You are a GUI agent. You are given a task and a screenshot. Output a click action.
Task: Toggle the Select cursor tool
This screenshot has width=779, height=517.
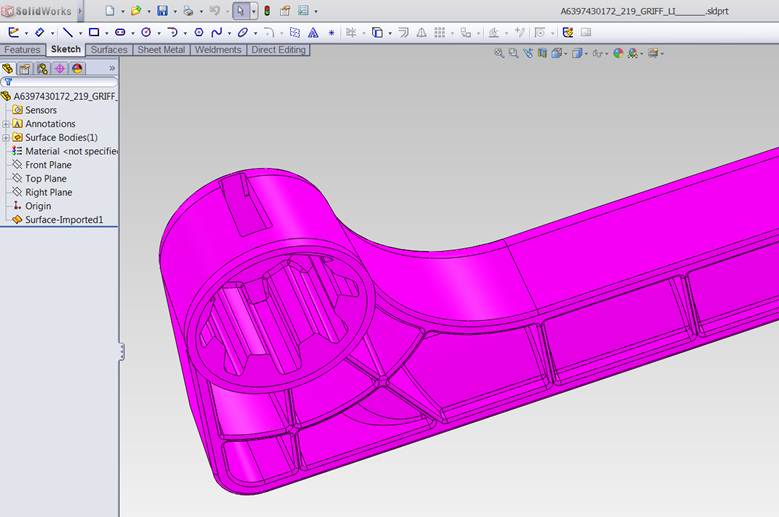click(x=240, y=11)
